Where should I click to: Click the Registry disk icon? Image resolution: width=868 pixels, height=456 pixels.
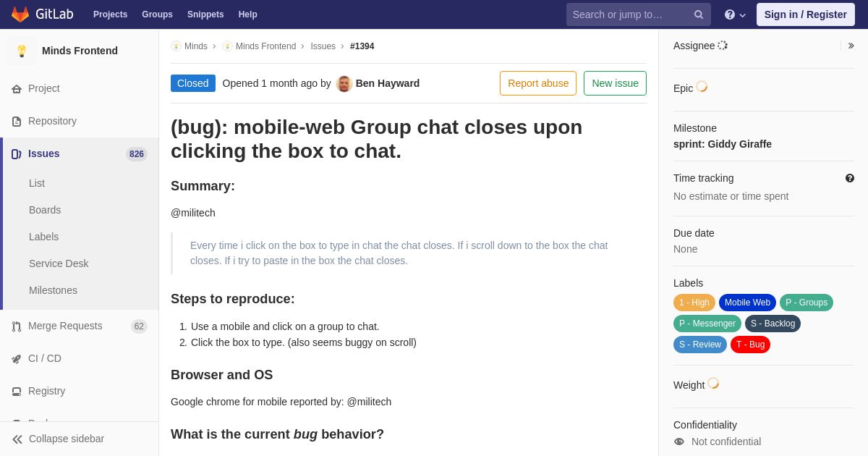click(x=17, y=392)
